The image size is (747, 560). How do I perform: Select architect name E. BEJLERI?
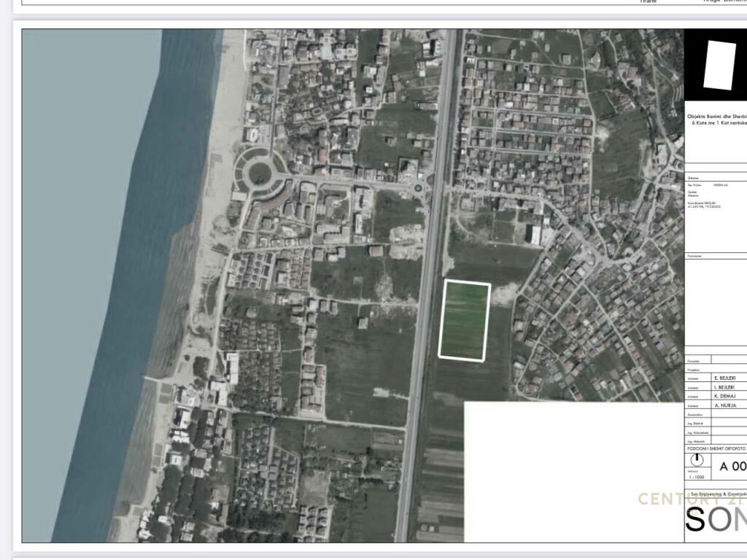(x=724, y=378)
